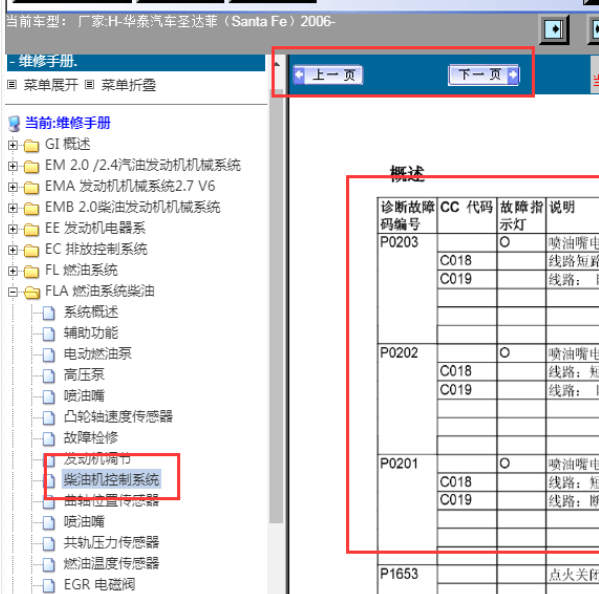Viewport: 599px width, 594px height.
Task: Open the 辅助功能 page
Action: click(x=91, y=333)
